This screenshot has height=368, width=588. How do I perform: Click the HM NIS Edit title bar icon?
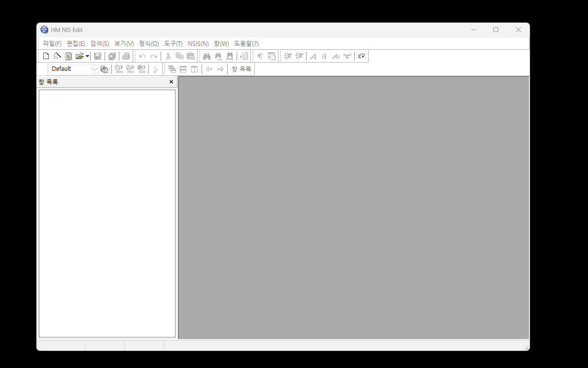pyautogui.click(x=44, y=30)
